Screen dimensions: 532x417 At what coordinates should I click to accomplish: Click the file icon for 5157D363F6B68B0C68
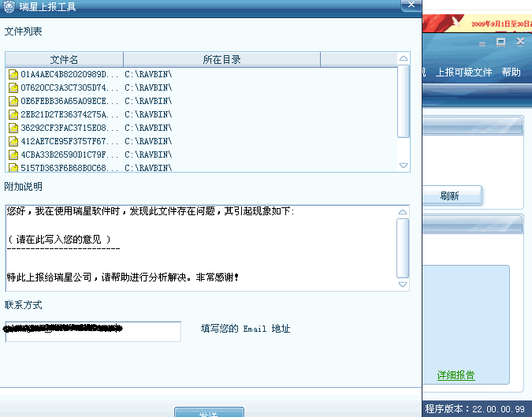pos(13,167)
